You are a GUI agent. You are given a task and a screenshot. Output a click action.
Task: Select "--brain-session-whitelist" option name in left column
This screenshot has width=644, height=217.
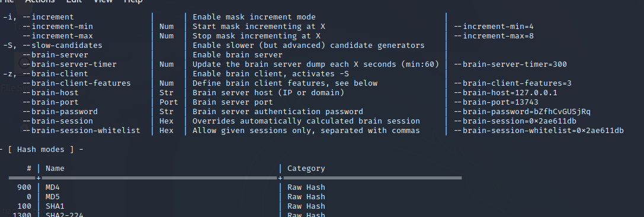[x=81, y=131]
